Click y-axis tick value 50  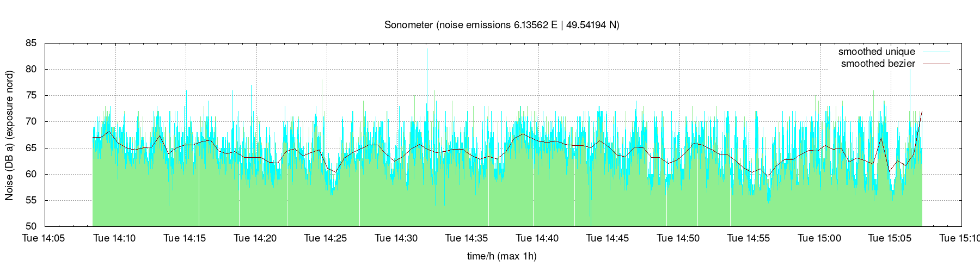coord(30,226)
